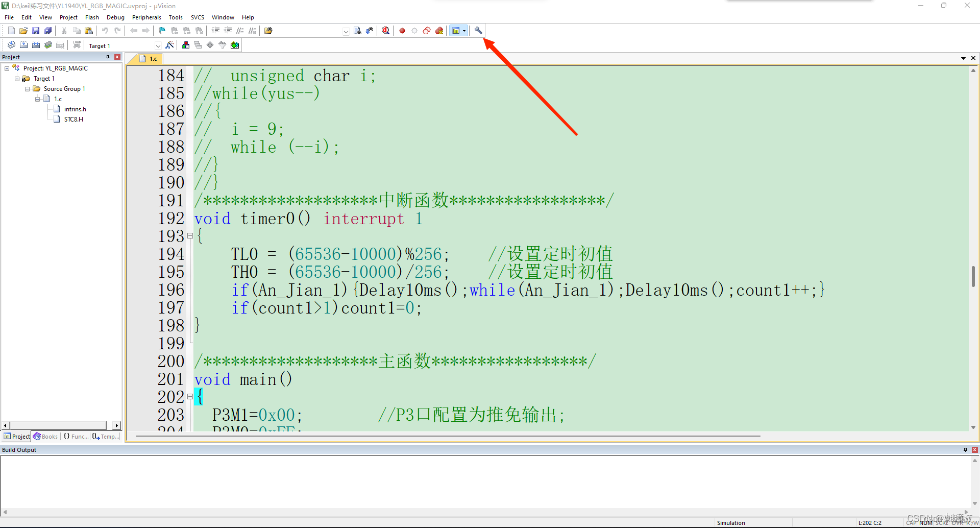Open Options for Target magic wand

pos(170,45)
